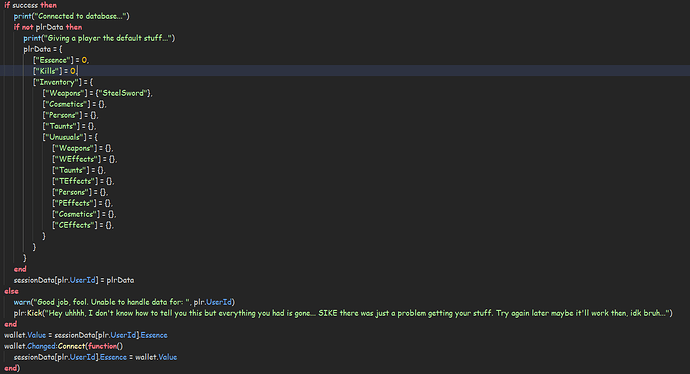Select the warn "Good job, fool" line
This screenshot has height=374, width=690.
(124, 302)
